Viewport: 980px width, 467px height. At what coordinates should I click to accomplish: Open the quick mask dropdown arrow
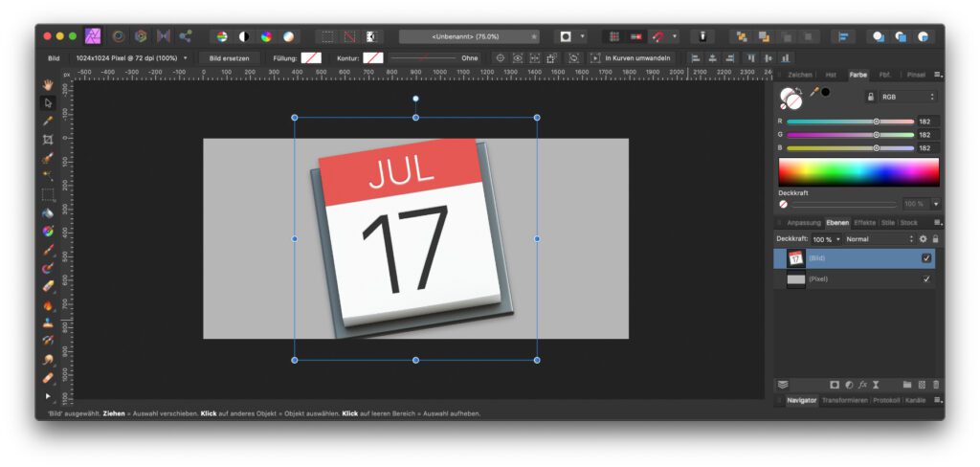(583, 36)
